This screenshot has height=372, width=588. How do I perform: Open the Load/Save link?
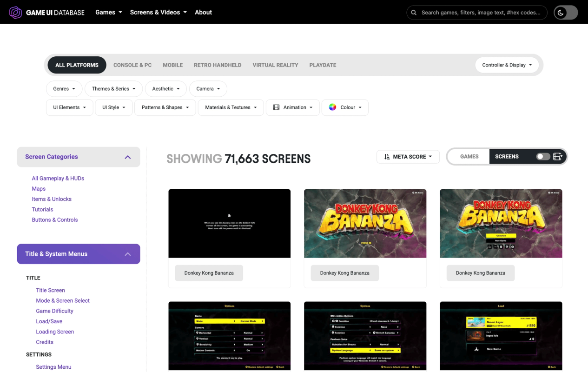point(49,321)
